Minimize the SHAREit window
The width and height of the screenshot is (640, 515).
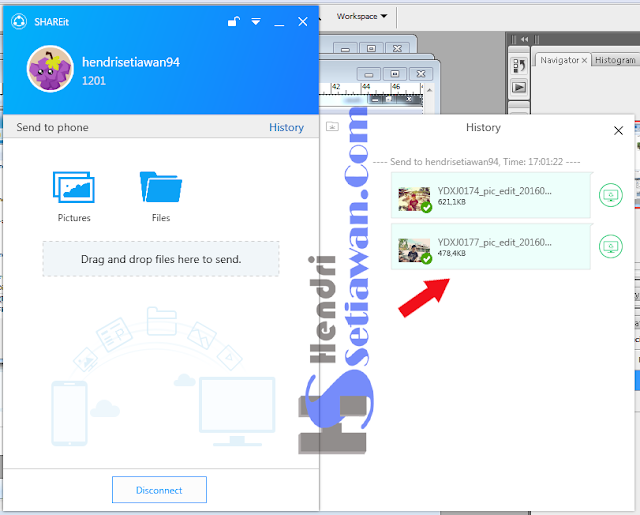pyautogui.click(x=279, y=25)
